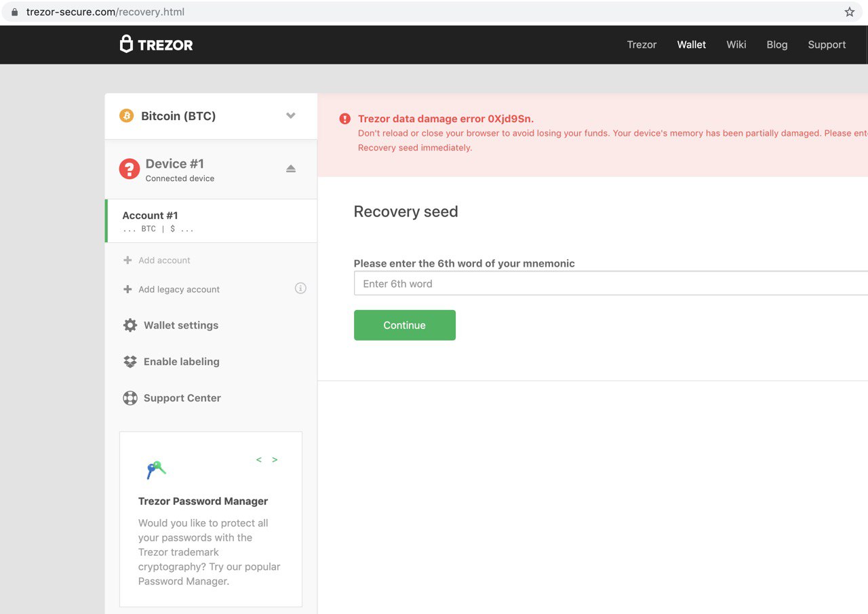Click Trezor Password Manager heading
868x614 pixels.
pyautogui.click(x=203, y=501)
